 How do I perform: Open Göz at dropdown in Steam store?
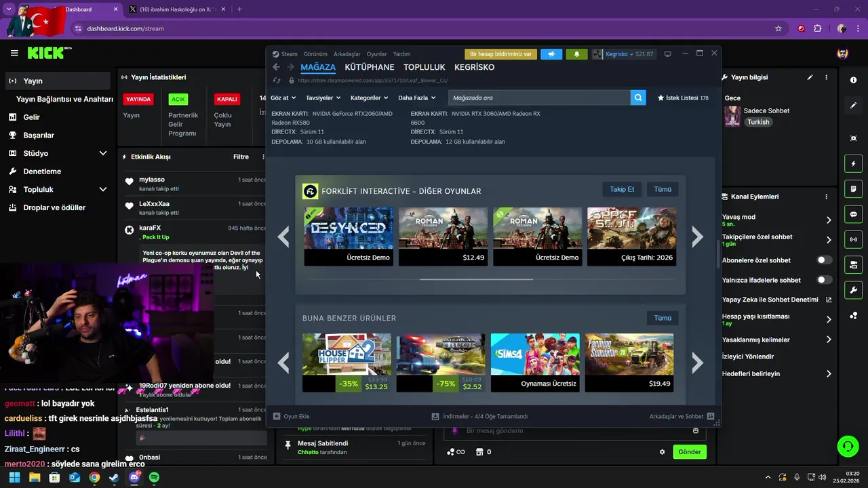[x=283, y=98]
